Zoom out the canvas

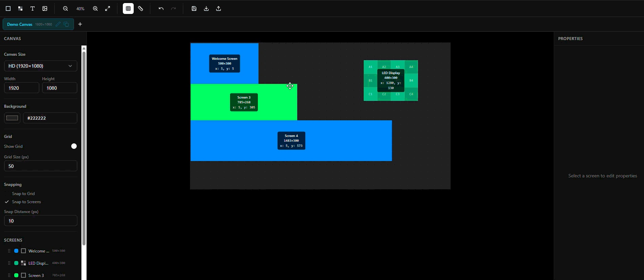pos(65,8)
